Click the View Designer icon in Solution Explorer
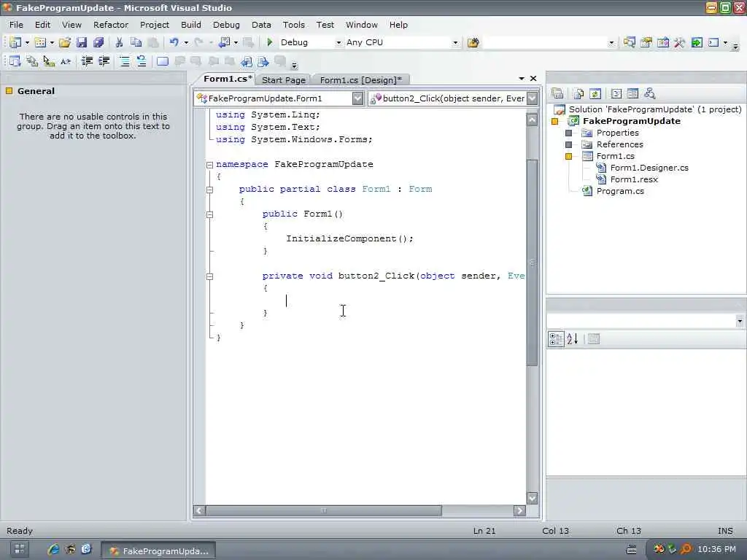The width and height of the screenshot is (747, 560). 632,94
